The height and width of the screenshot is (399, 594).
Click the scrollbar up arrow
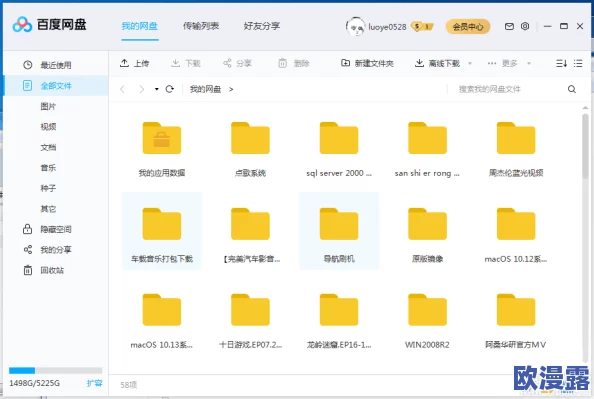(x=585, y=108)
